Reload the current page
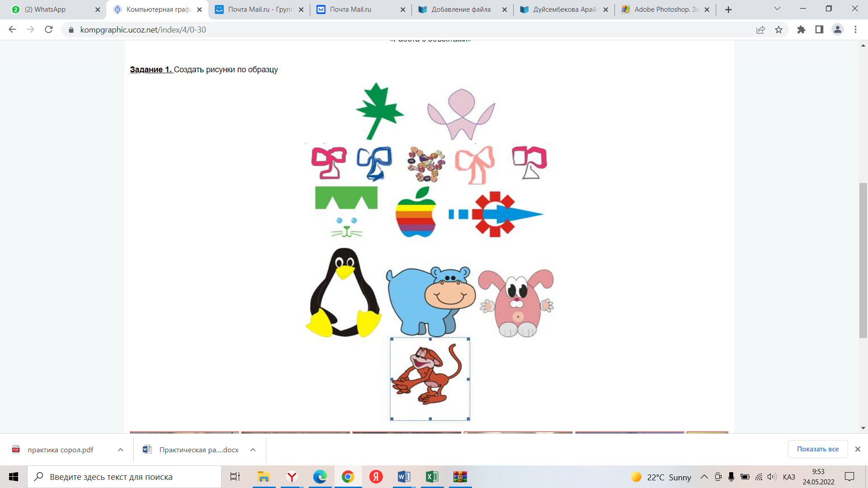This screenshot has height=488, width=868. pos(49,29)
